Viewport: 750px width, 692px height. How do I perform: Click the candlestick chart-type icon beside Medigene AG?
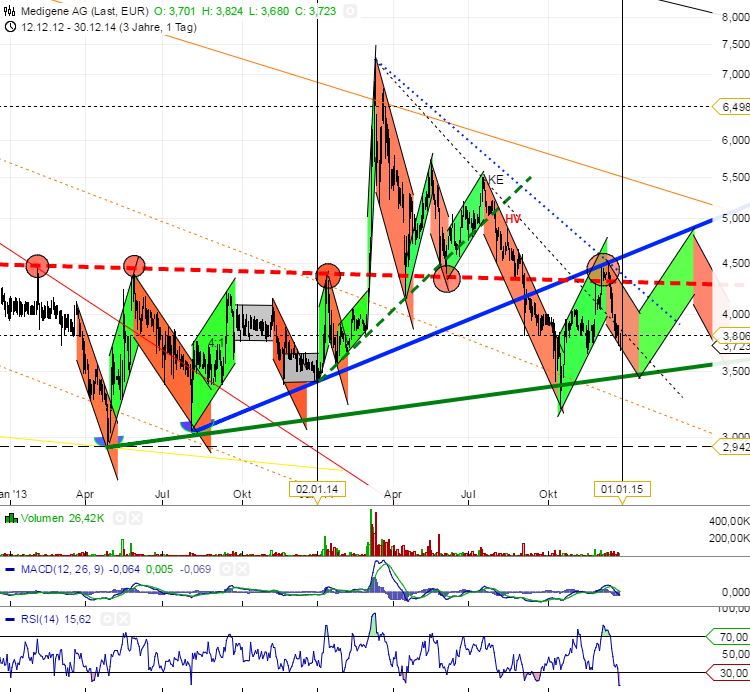click(x=9, y=11)
